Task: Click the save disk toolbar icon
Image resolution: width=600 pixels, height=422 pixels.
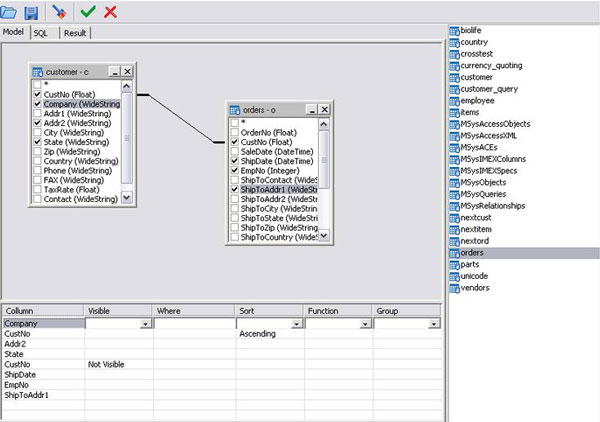Action: click(x=31, y=12)
